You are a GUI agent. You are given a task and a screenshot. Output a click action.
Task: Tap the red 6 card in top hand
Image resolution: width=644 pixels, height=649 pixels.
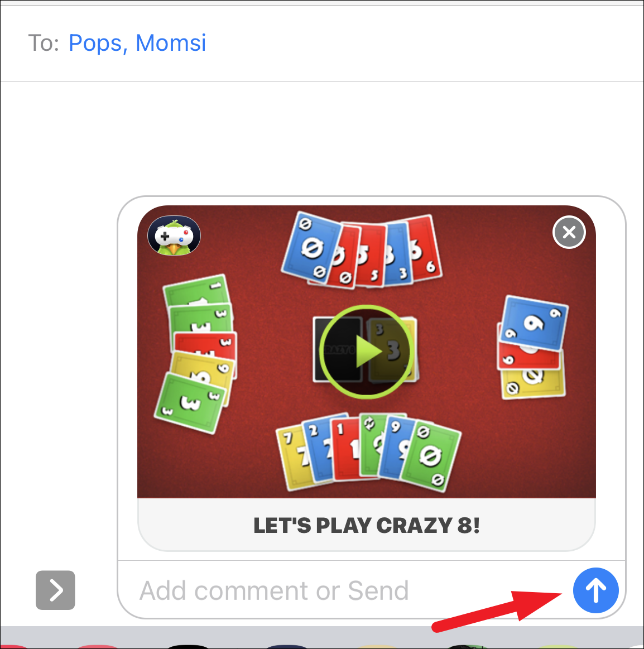click(424, 248)
